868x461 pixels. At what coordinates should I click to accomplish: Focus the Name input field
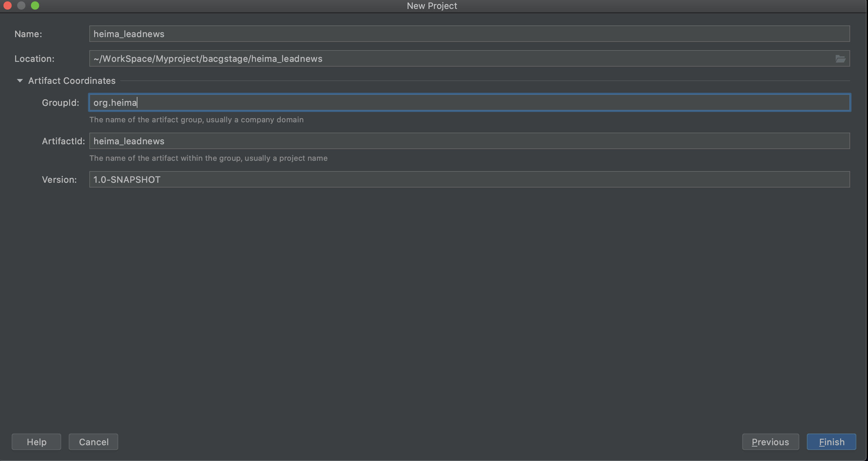click(469, 34)
